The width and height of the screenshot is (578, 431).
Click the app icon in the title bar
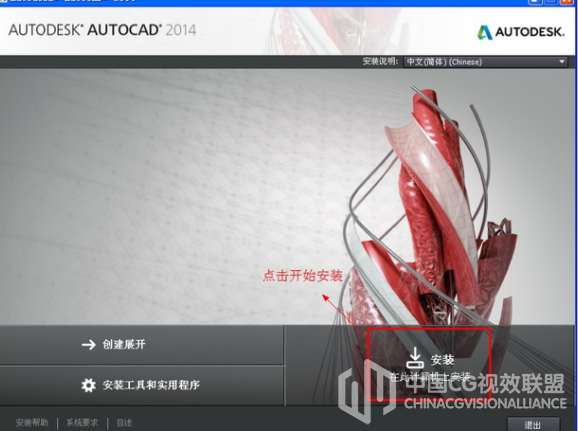coord(3,1)
